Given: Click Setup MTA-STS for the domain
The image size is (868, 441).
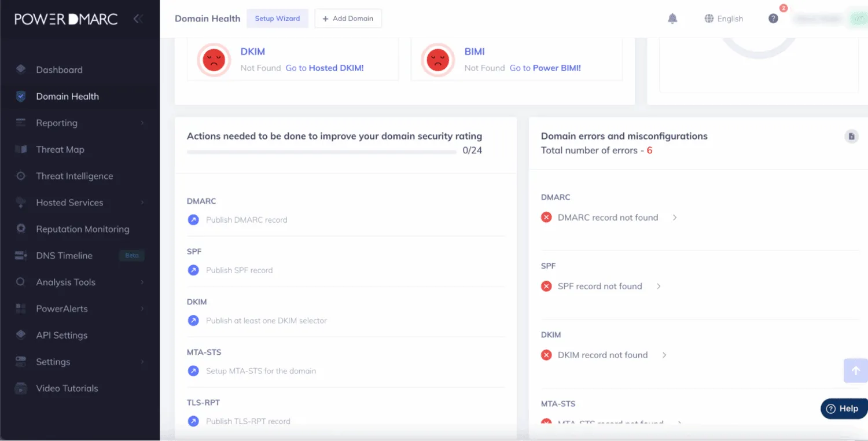Looking at the screenshot, I should pos(261,371).
